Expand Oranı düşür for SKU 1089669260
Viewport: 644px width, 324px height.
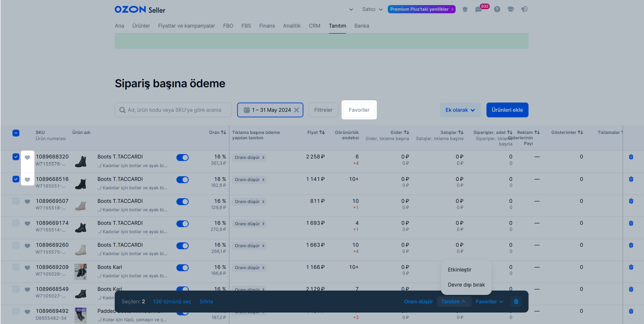click(249, 246)
